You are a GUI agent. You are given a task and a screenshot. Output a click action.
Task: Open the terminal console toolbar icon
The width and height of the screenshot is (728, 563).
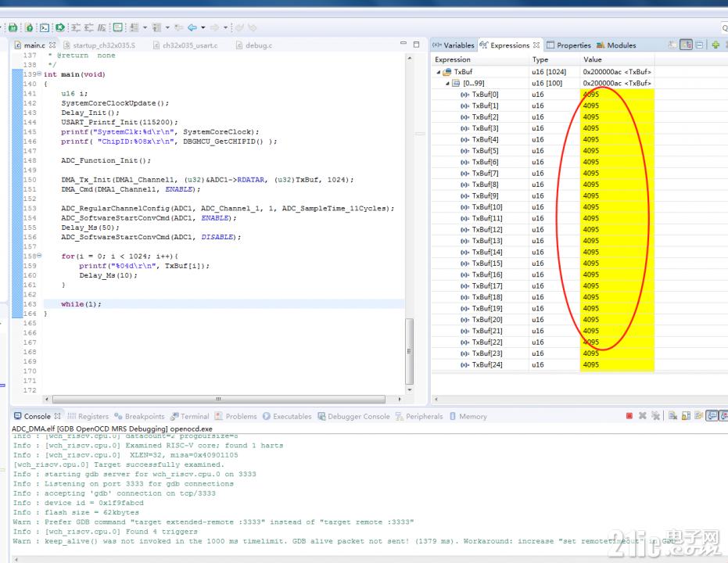44,28
